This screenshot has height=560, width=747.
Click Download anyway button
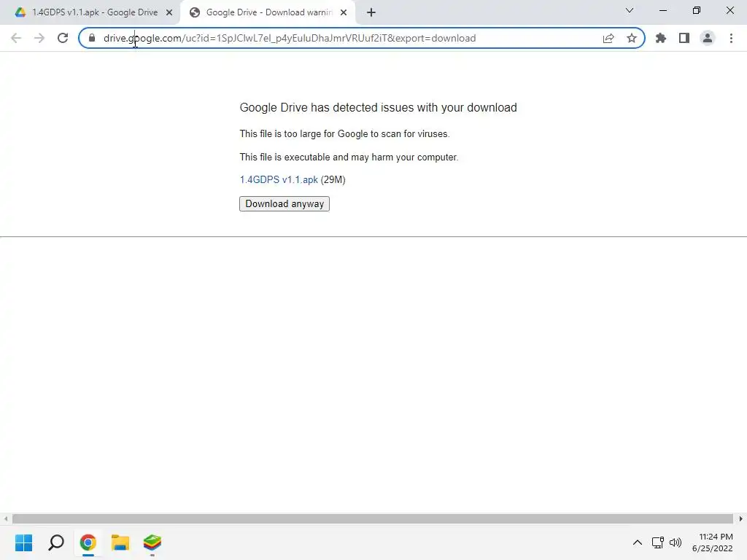285,204
